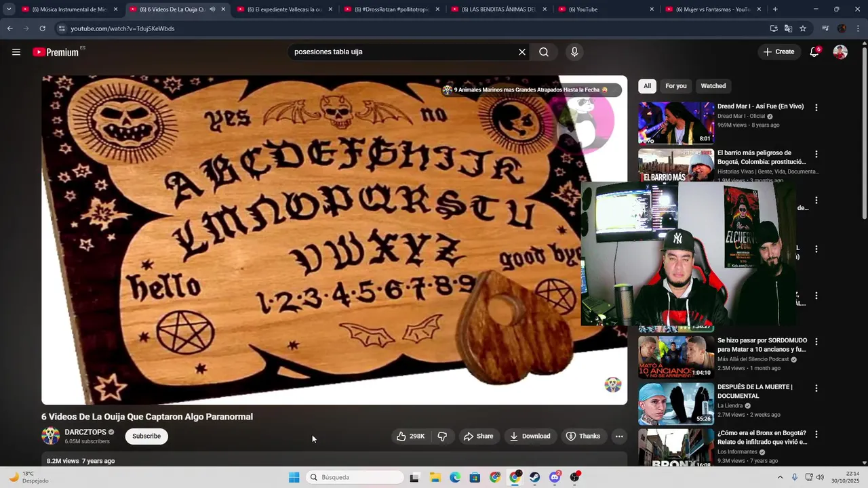
Task: Open Microsoft Store from the taskbar
Action: tap(475, 477)
